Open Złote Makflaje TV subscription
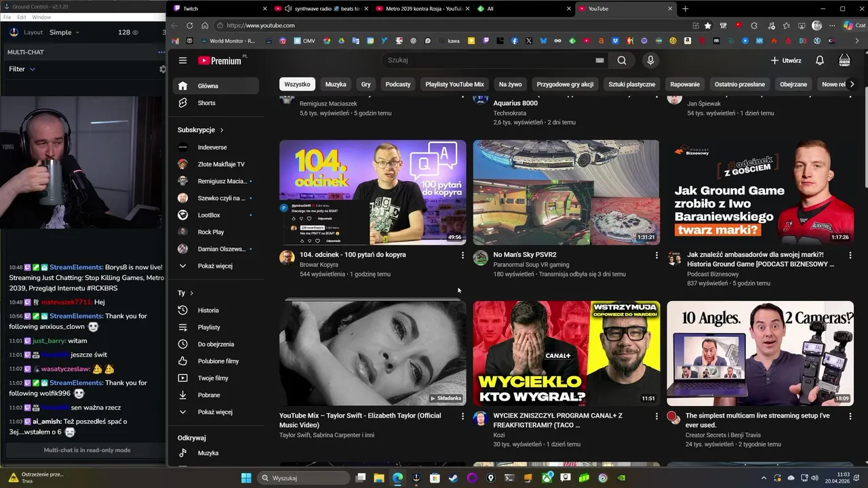The image size is (868, 488). 215,165
